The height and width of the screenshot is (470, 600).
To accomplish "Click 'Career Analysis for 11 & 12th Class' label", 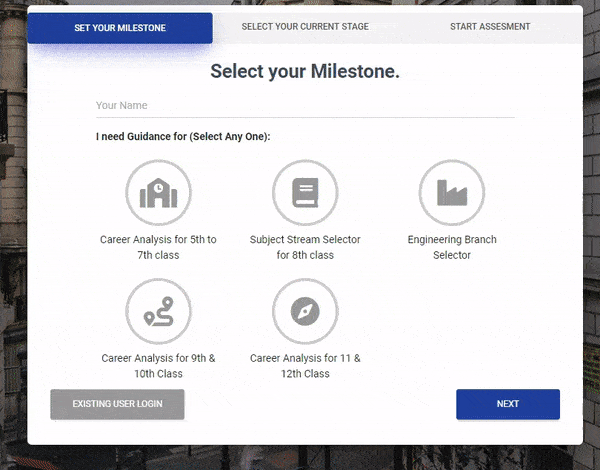I will click(x=305, y=365).
